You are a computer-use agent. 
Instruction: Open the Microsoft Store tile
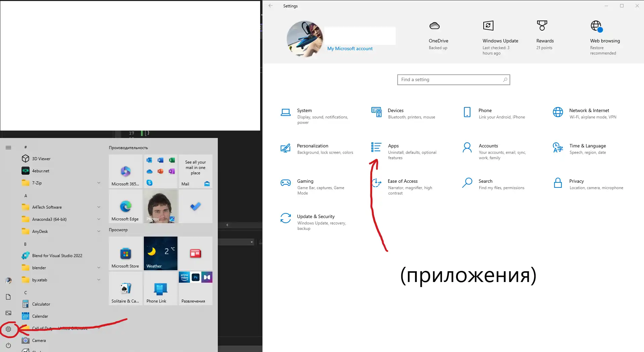tap(126, 253)
